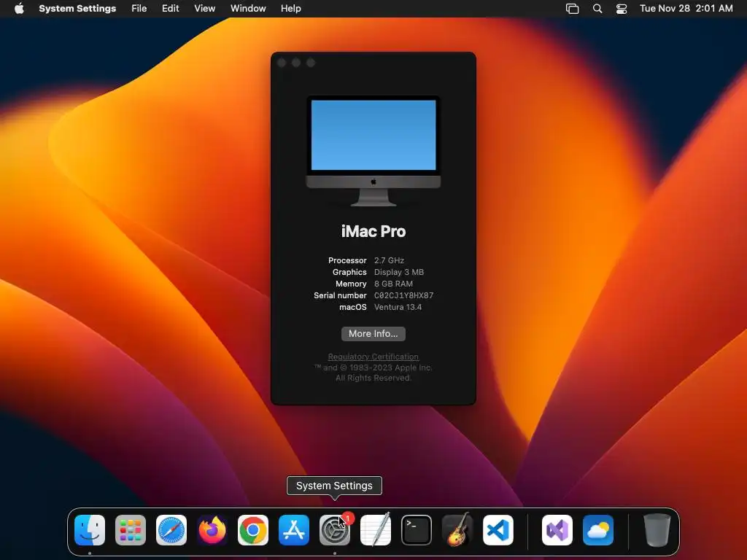The height and width of the screenshot is (560, 747).
Task: Open the Regulatory Certification link
Action: pyautogui.click(x=373, y=357)
